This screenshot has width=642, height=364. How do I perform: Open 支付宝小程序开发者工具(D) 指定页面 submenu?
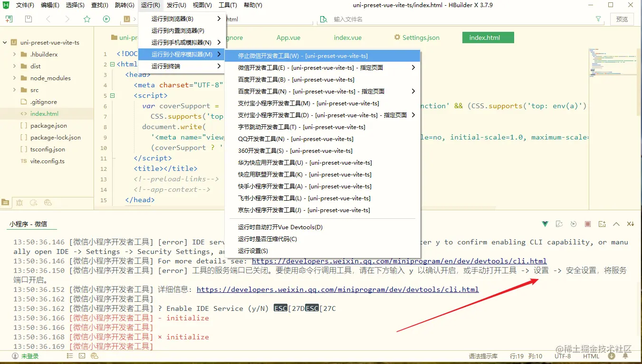[x=323, y=115]
